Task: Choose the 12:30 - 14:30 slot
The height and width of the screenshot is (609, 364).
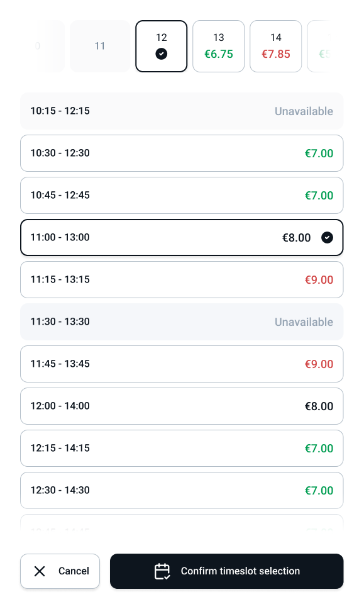Action: tap(182, 490)
